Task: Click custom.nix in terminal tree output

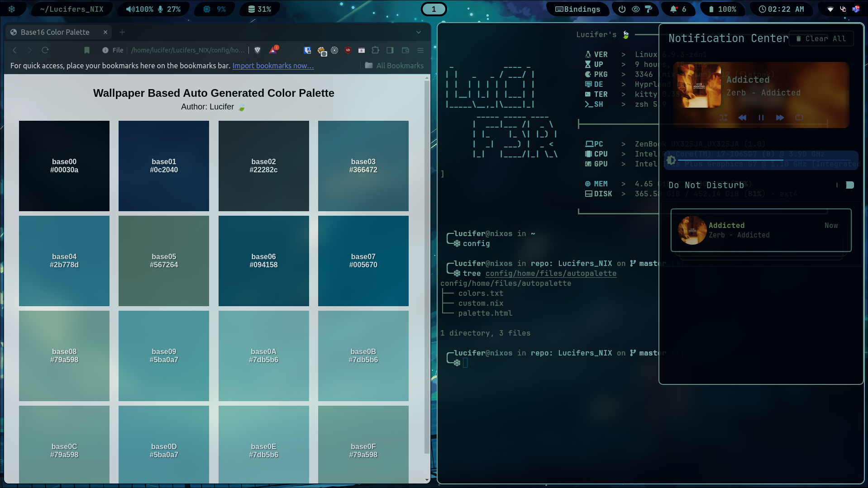Action: [481, 303]
